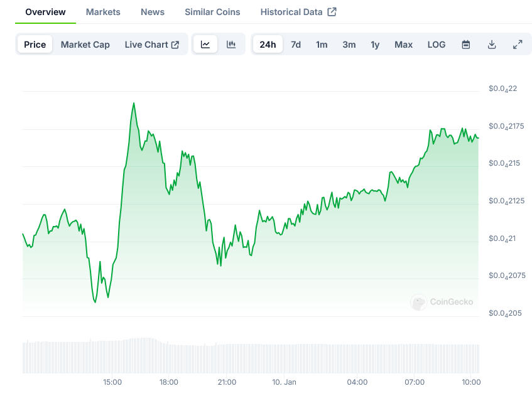Switch to line chart view

click(x=205, y=45)
